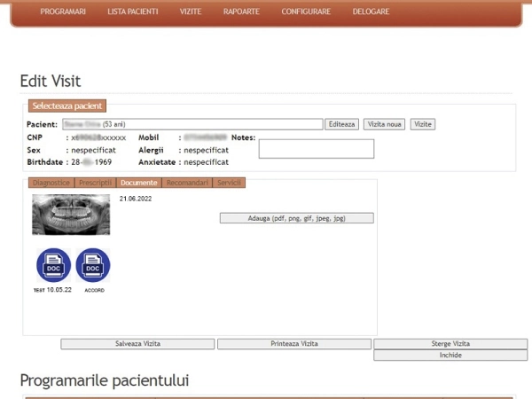Open LISTA PACIENTI menu

[133, 12]
